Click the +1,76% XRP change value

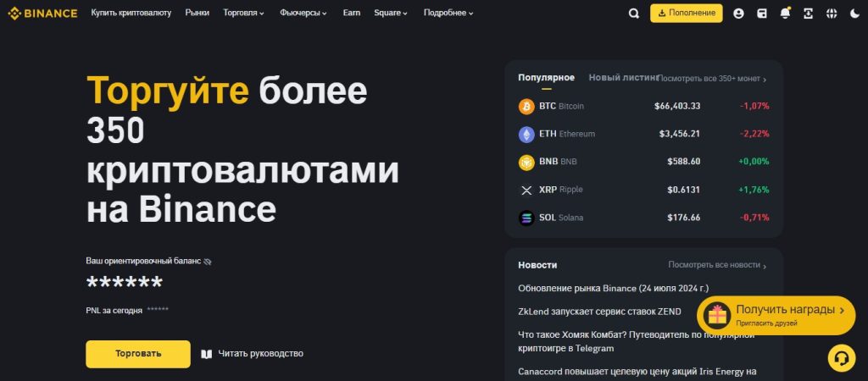tap(754, 190)
